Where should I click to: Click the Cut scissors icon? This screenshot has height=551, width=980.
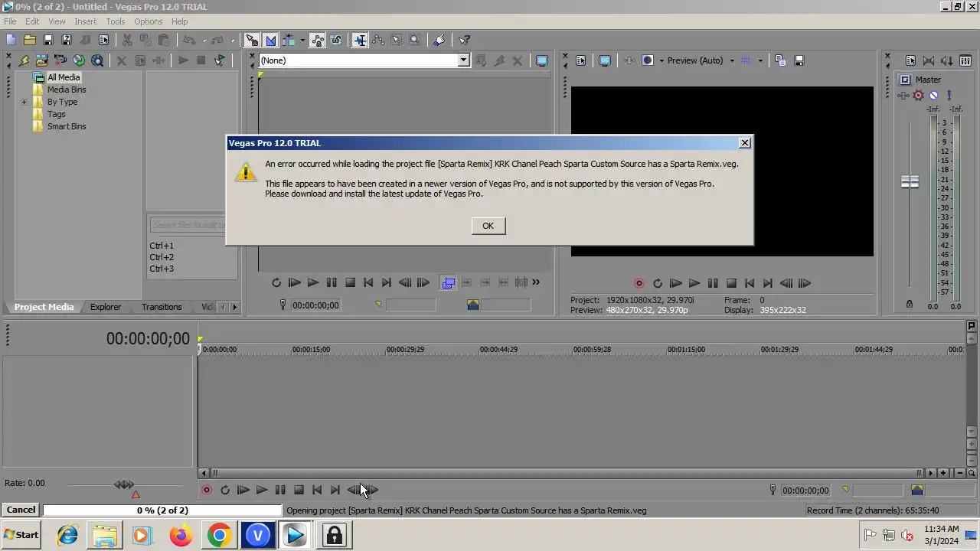[x=127, y=40]
